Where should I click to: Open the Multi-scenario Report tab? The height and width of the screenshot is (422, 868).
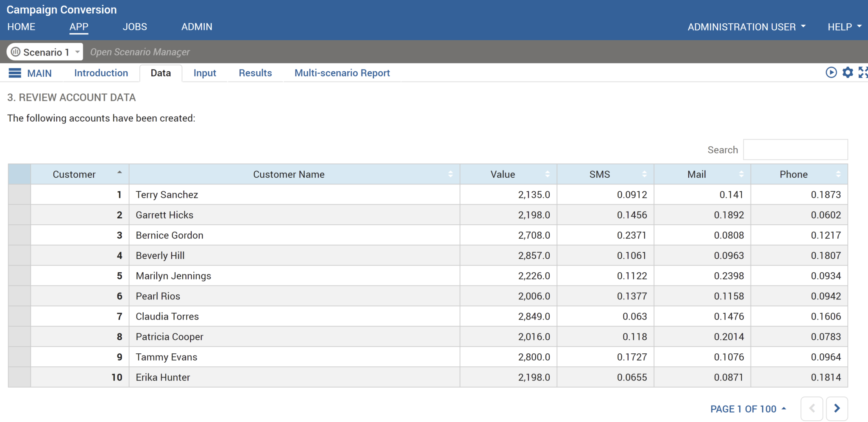click(342, 73)
